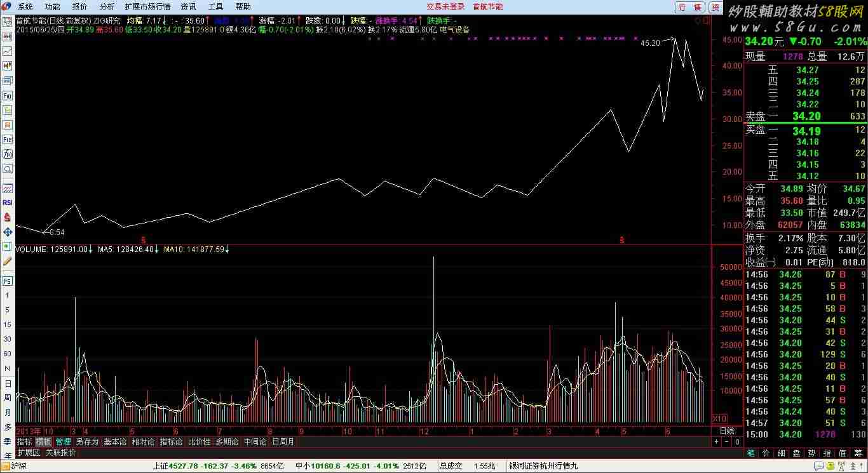Switch to 30-minute period in sidebar
This screenshot has height=473, width=868.
tap(8, 339)
